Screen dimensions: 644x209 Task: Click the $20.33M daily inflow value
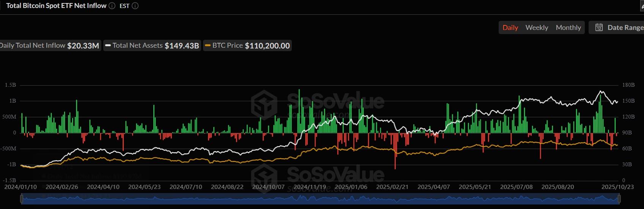pyautogui.click(x=83, y=46)
